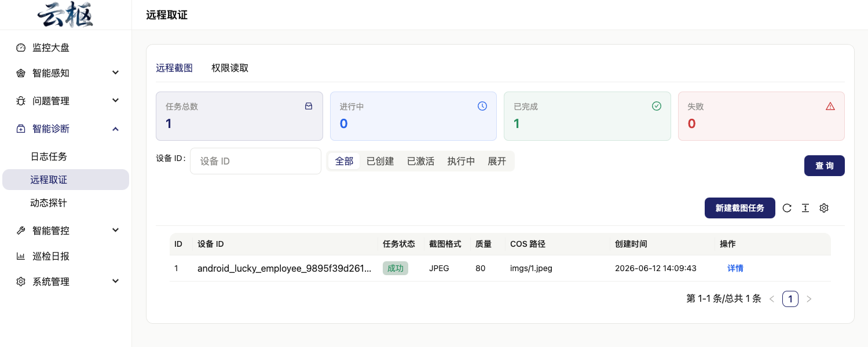Click the imgs/1.jpeg COS path cell
The height and width of the screenshot is (347, 868).
click(531, 268)
